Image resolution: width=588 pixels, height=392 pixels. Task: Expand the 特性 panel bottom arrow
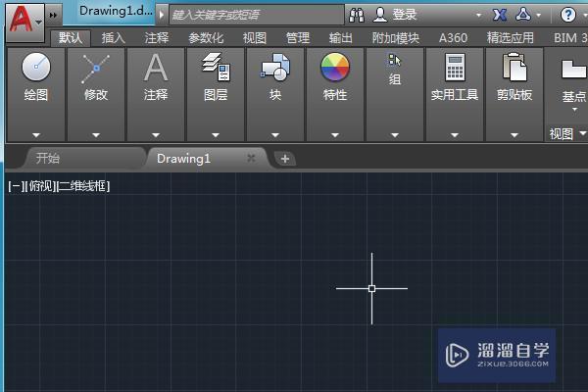(335, 135)
